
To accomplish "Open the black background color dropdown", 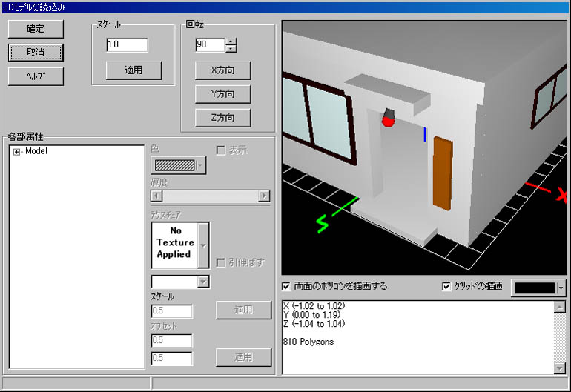I will [x=561, y=288].
